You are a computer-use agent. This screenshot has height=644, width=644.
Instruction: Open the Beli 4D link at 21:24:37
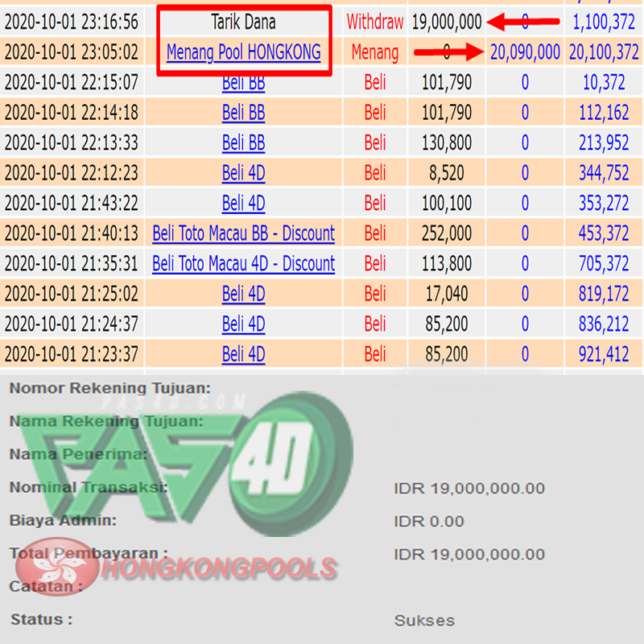[244, 324]
